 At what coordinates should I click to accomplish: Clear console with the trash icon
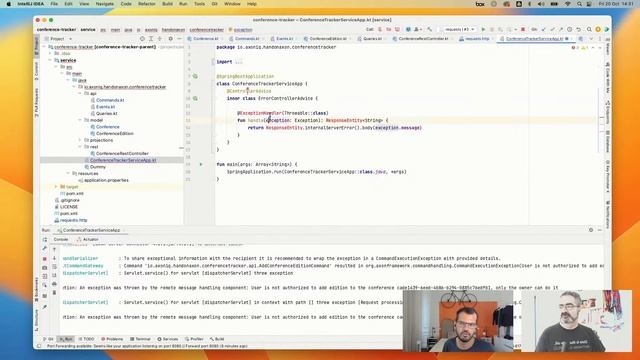click(54, 293)
